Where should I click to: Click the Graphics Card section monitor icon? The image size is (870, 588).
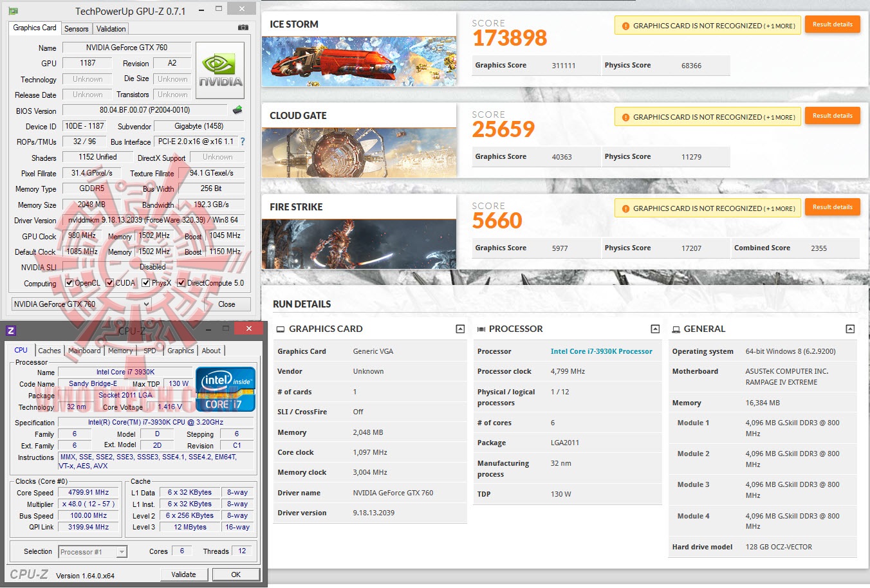click(281, 329)
